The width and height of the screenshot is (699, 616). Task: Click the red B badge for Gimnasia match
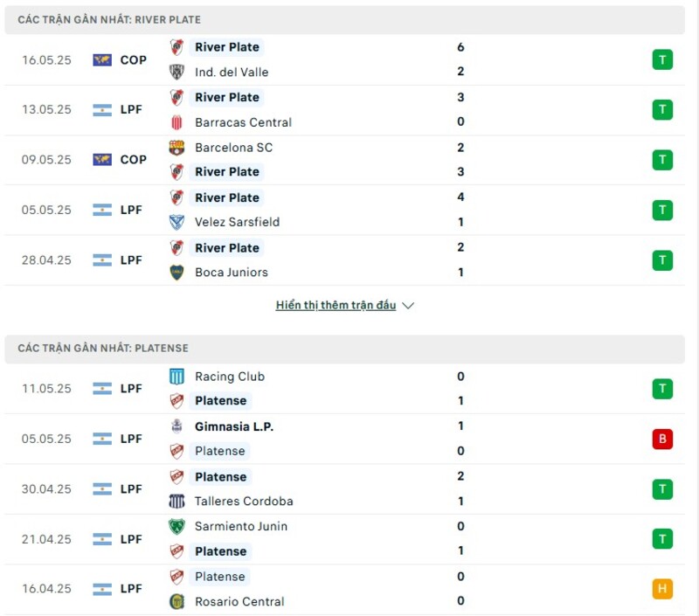(662, 439)
